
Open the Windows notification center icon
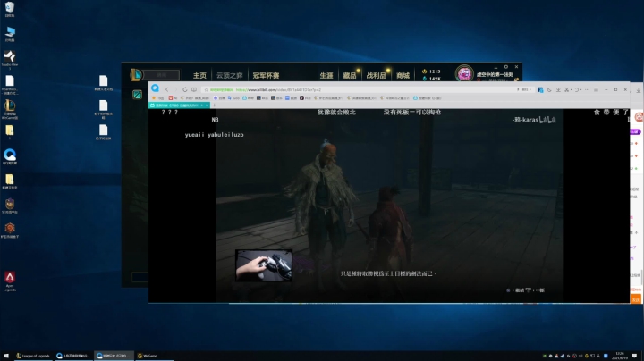click(635, 356)
